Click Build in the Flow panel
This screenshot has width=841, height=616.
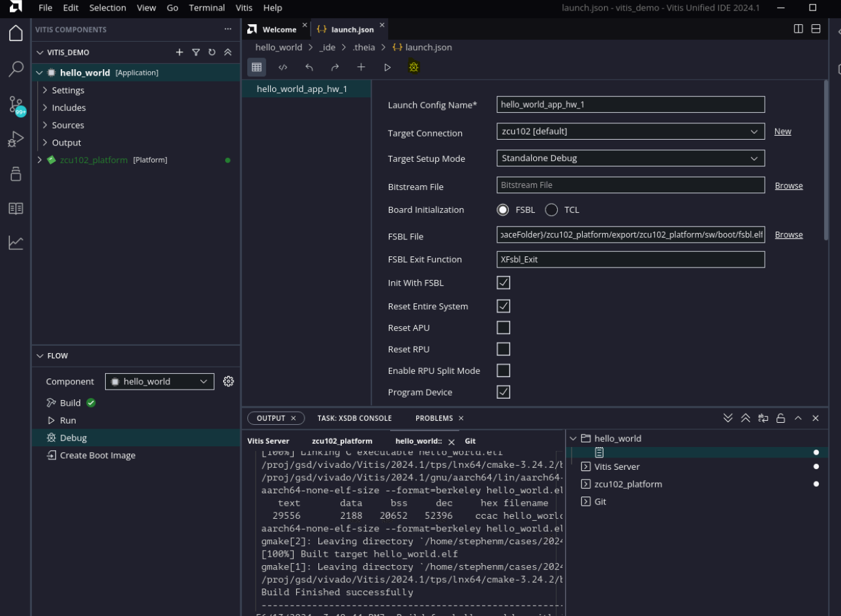[x=70, y=403]
